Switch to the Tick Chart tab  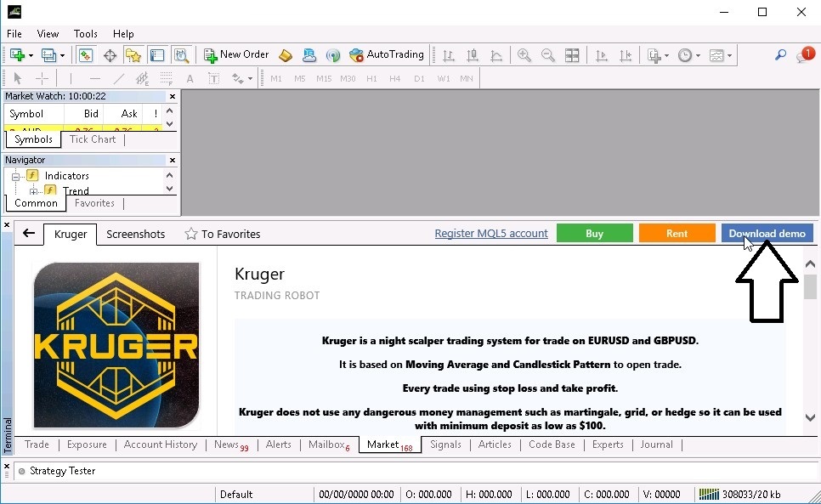coord(93,139)
